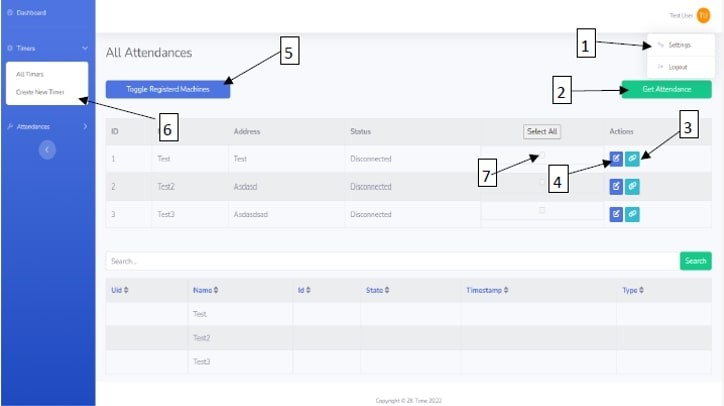Sort table by Name column
The image size is (724, 406).
[x=205, y=290]
